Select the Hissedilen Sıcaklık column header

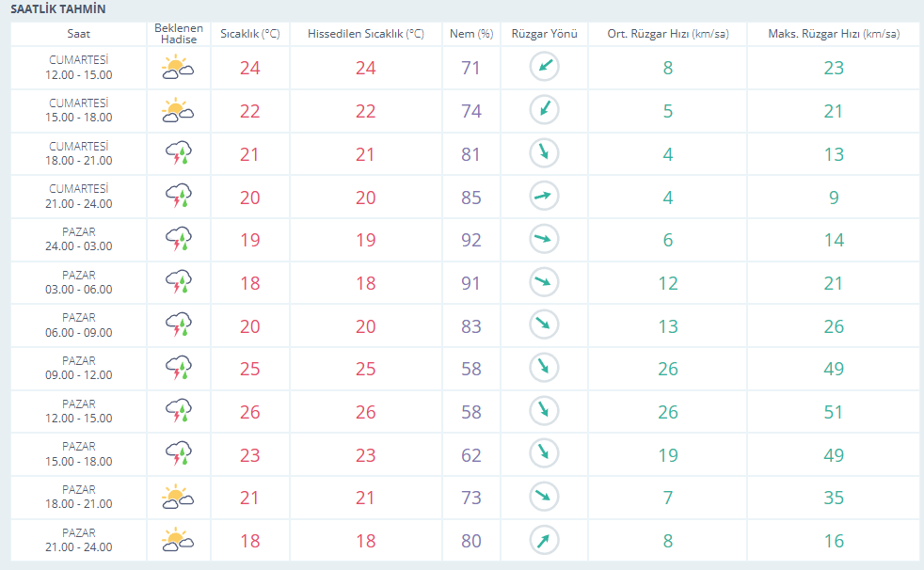coord(366,34)
